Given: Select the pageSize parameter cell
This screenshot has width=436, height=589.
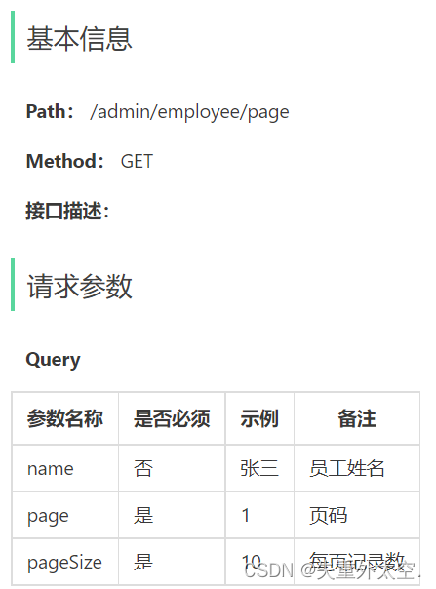Looking at the screenshot, I should click(64, 563).
